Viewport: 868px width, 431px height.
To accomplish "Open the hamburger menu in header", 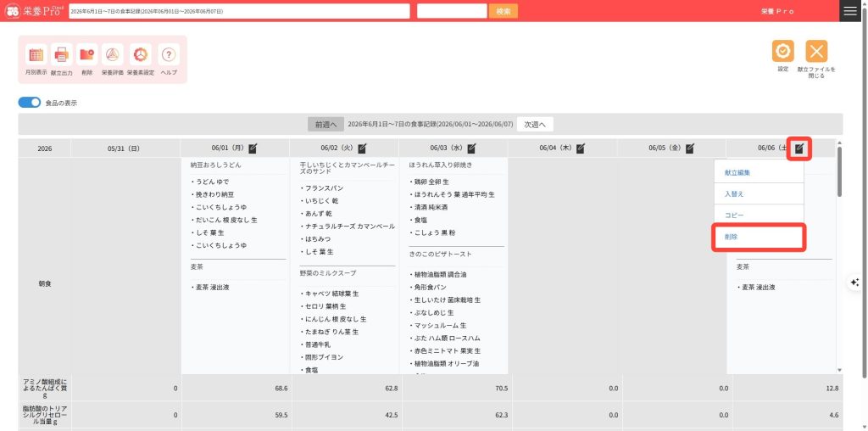I will pos(849,11).
